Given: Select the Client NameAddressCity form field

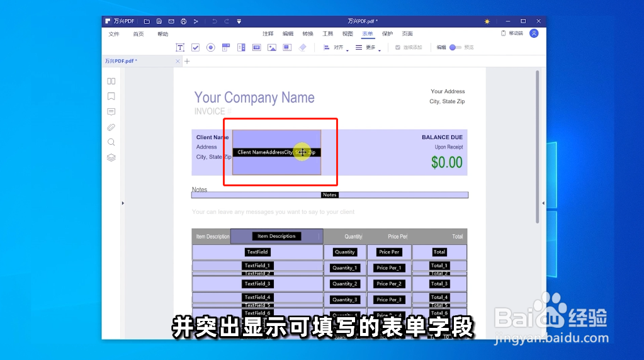Looking at the screenshot, I should [x=276, y=152].
